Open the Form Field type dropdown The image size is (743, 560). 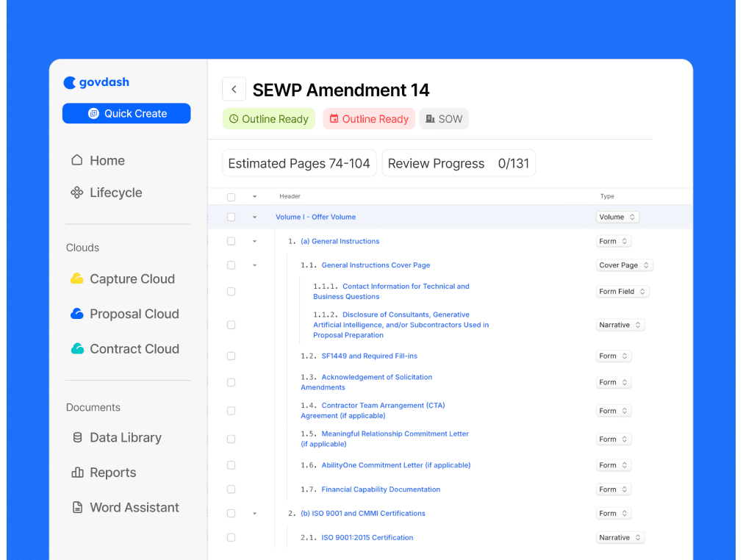pos(622,291)
